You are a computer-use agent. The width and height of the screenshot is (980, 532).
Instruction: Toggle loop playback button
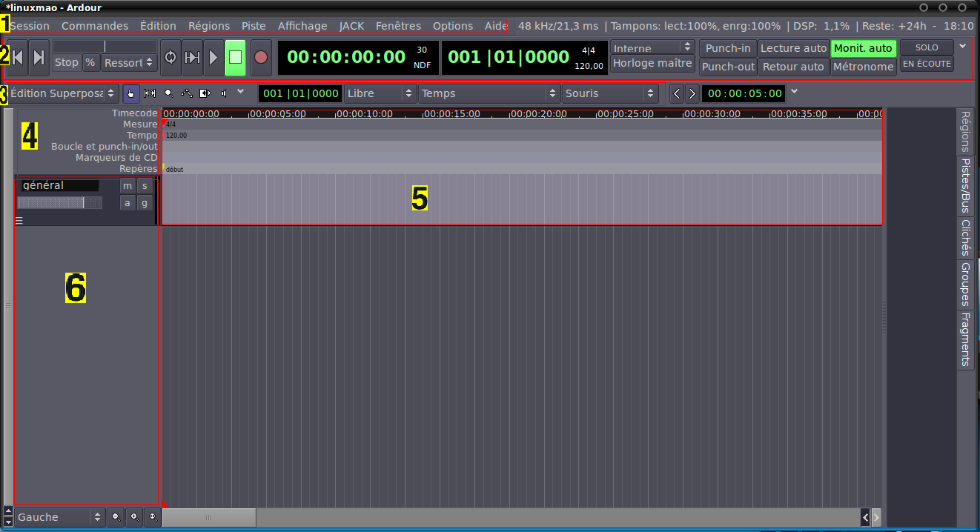[x=170, y=57]
